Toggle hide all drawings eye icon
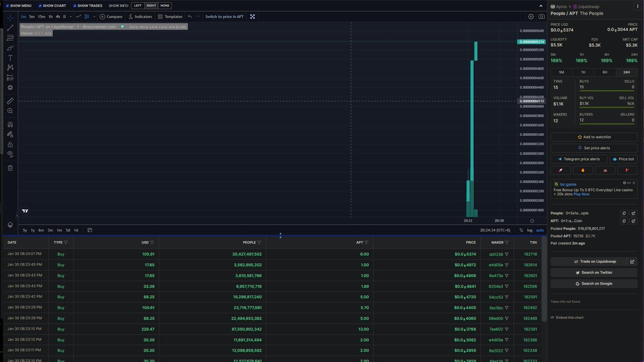 [x=10, y=154]
